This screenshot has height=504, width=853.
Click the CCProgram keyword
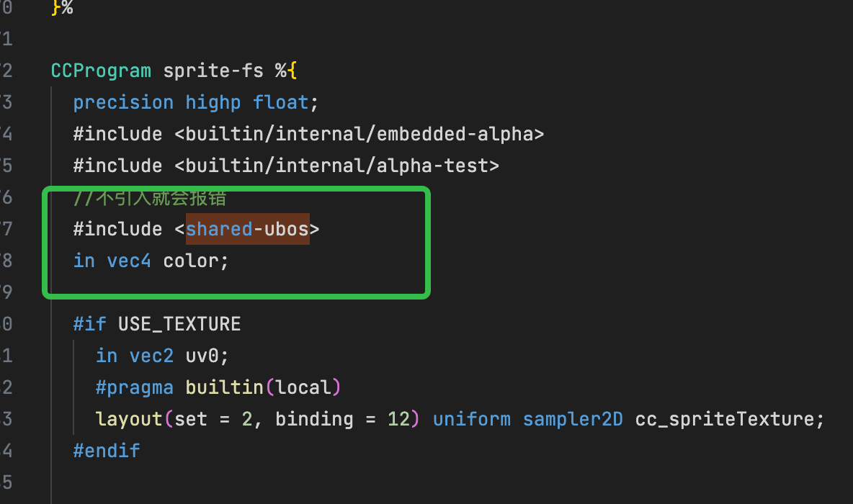coord(101,71)
